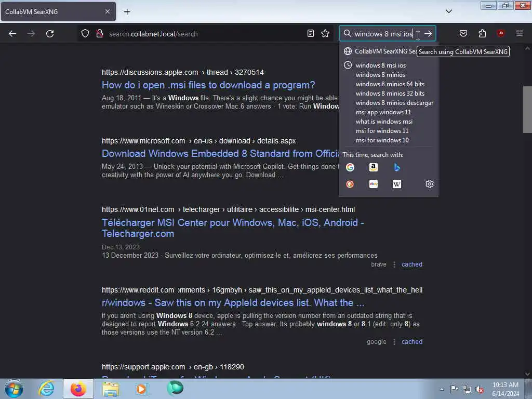Choose suggestion 'msi app windows 11'

click(389, 112)
